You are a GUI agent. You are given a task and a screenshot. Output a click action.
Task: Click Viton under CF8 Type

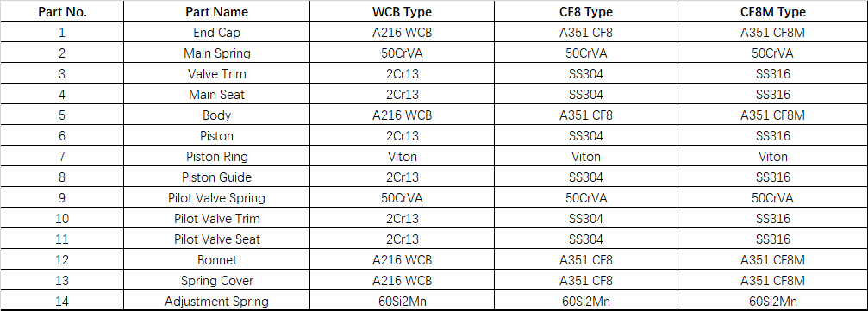point(586,157)
